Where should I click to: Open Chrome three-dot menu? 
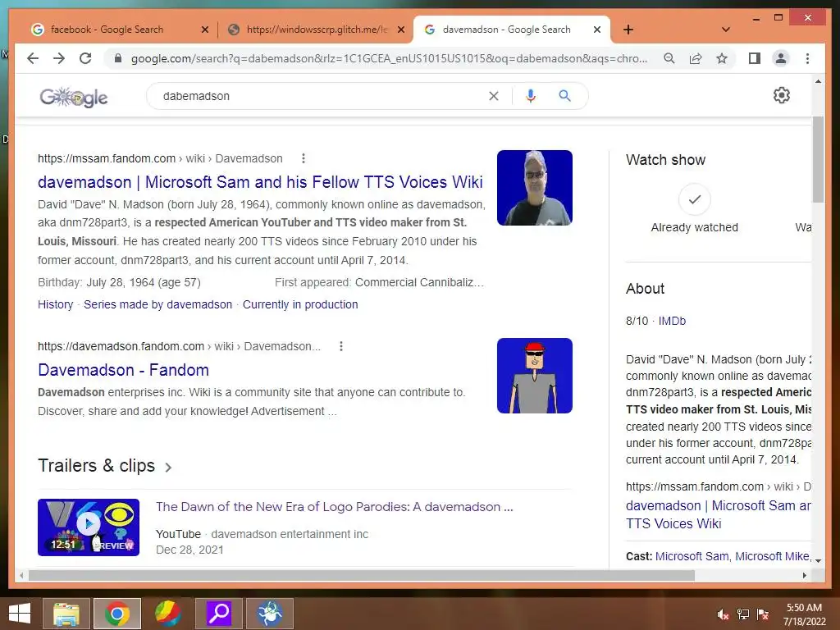807,58
